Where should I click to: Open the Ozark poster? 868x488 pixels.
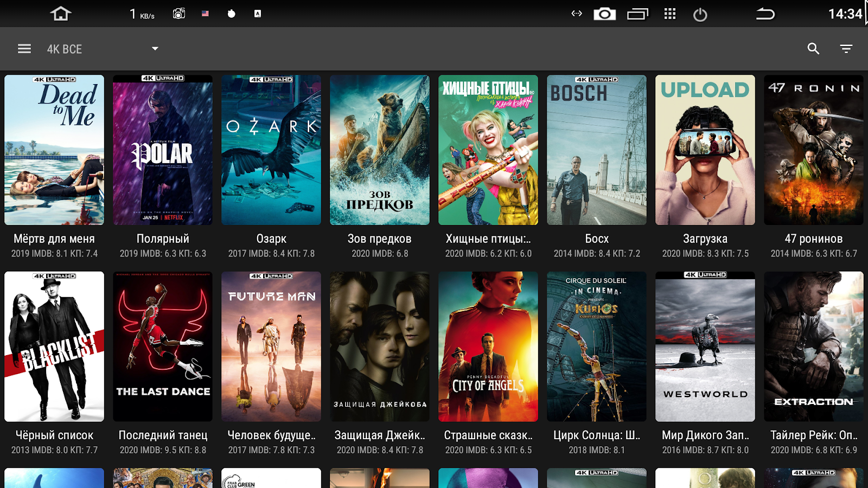click(x=271, y=150)
